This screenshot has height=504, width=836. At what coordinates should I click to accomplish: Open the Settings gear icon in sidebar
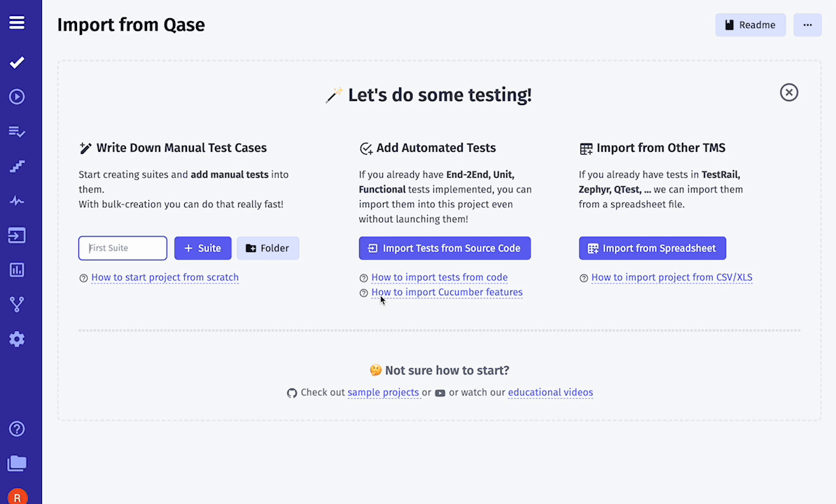[17, 339]
